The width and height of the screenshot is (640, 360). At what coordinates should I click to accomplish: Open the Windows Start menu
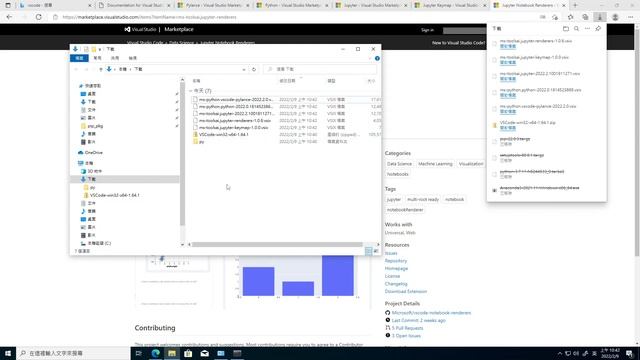click(8, 353)
